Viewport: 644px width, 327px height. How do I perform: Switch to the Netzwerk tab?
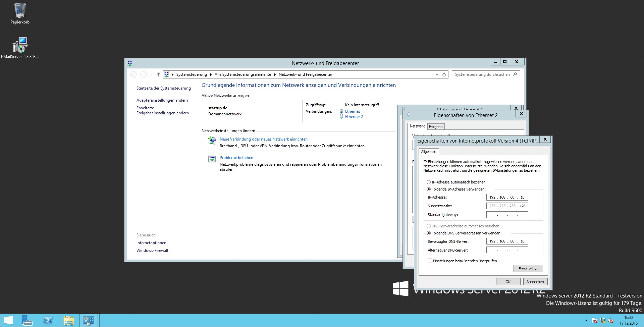tap(417, 126)
